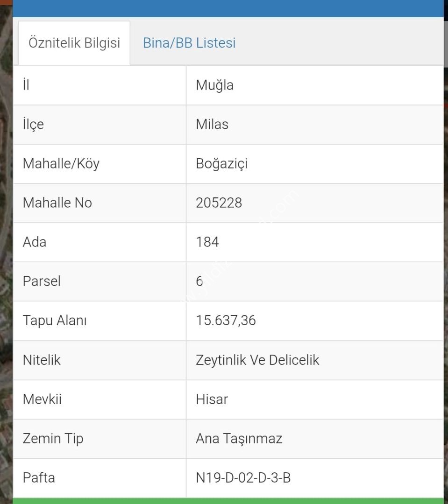Click the Tapu Alanı row label
The image size is (448, 504).
point(55,321)
